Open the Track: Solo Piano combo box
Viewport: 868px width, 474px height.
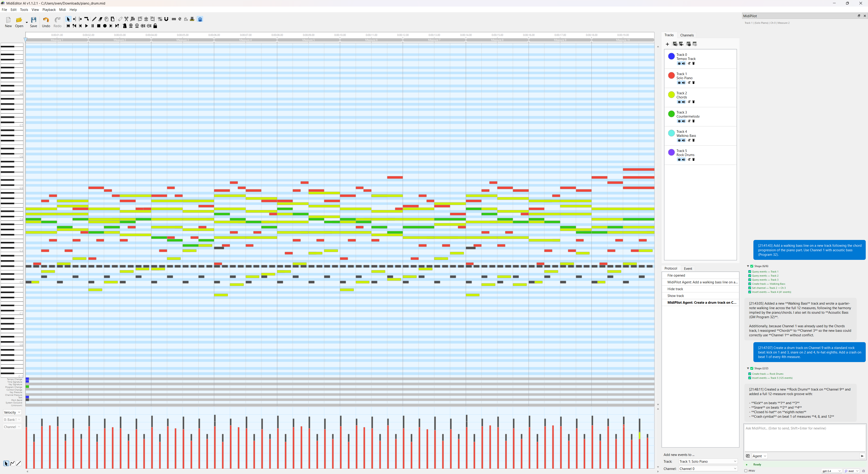point(708,462)
